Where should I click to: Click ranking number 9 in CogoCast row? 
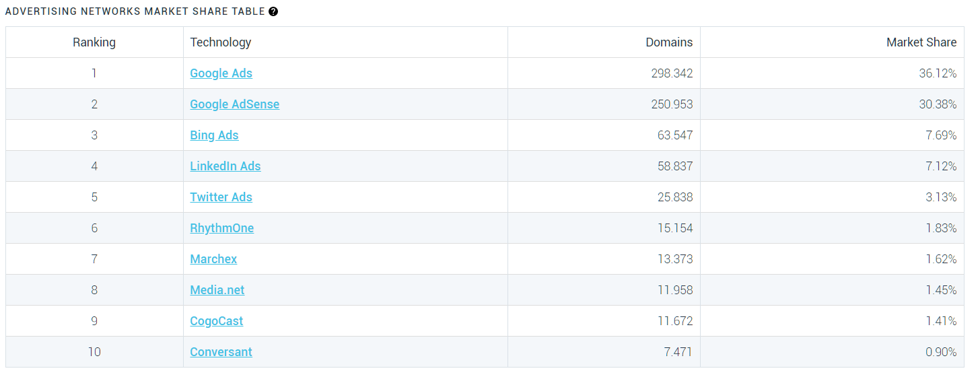click(x=94, y=321)
